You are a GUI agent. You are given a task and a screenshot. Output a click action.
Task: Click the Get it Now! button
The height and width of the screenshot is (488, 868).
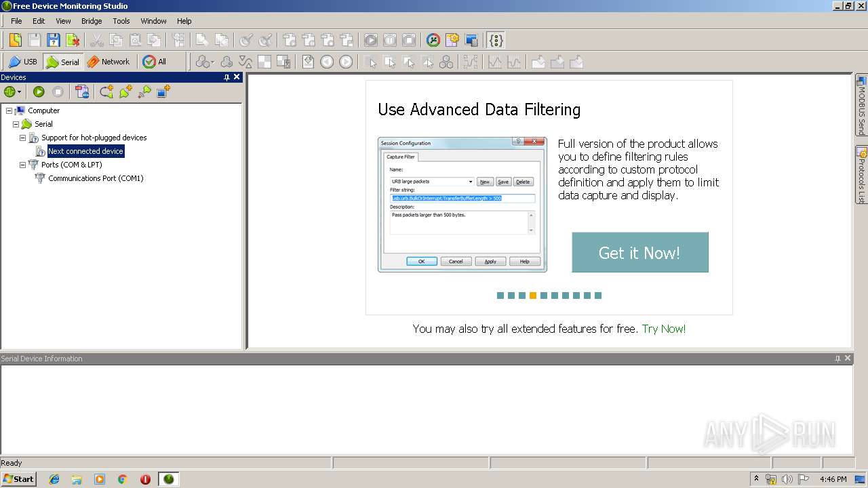[x=639, y=253]
